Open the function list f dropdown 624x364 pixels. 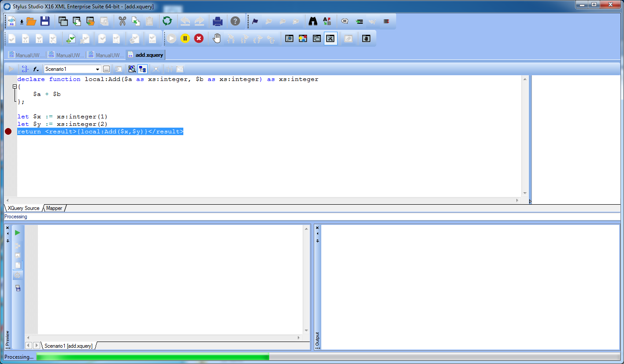click(x=37, y=69)
